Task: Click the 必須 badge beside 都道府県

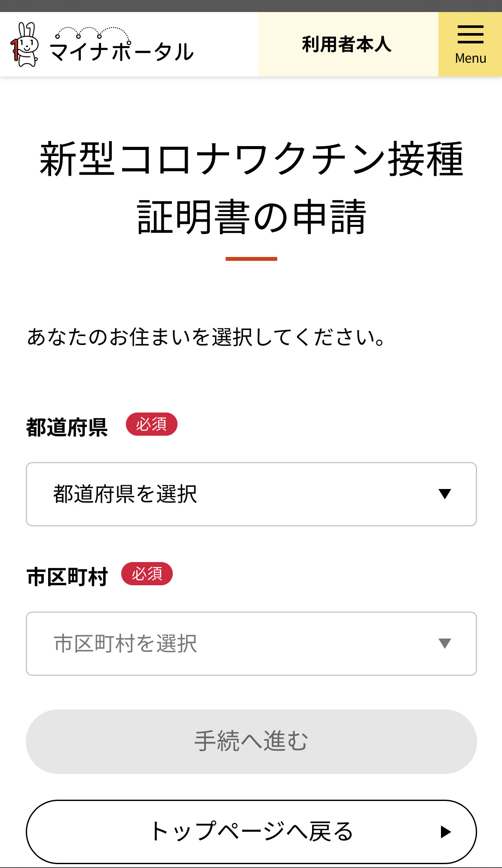Action: tap(151, 425)
